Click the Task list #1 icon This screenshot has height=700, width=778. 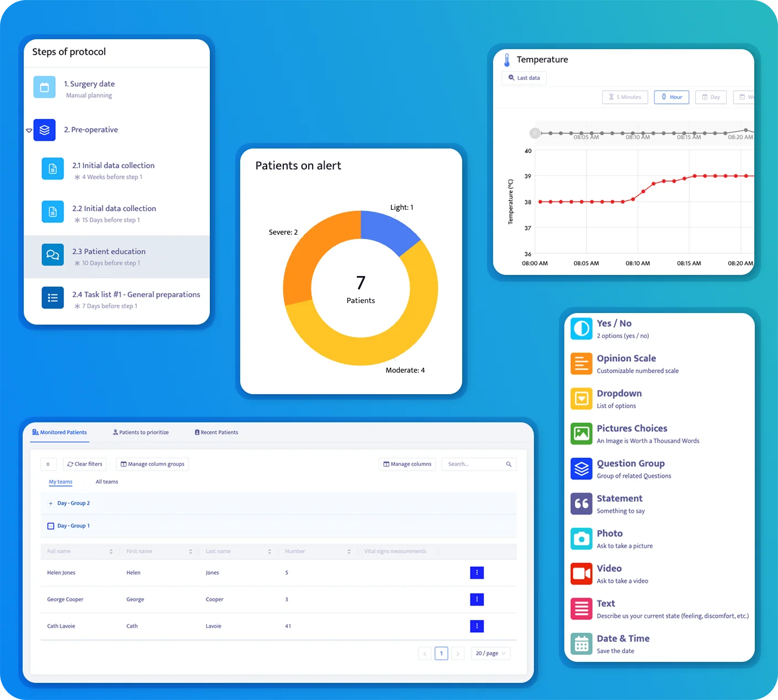(52, 298)
